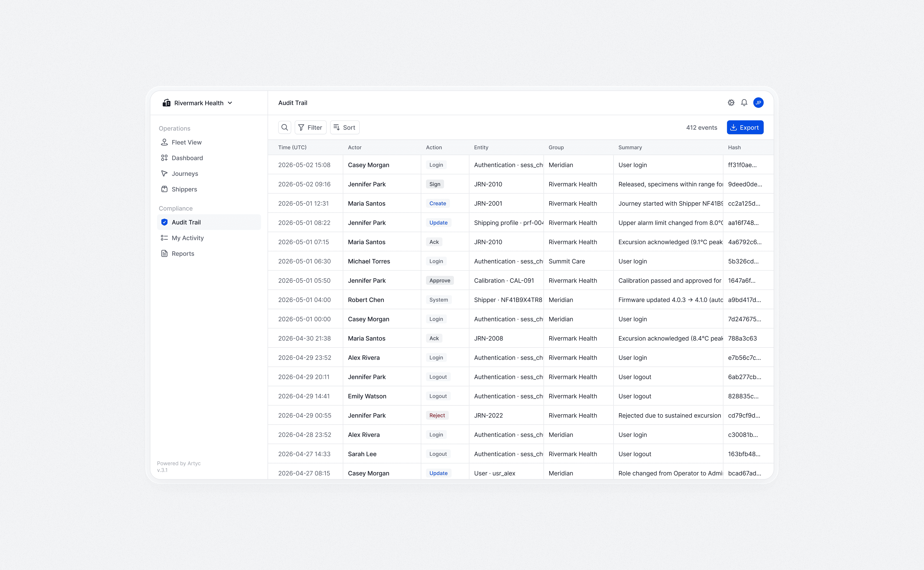Open the Sort options
The width and height of the screenshot is (924, 570).
click(x=345, y=127)
